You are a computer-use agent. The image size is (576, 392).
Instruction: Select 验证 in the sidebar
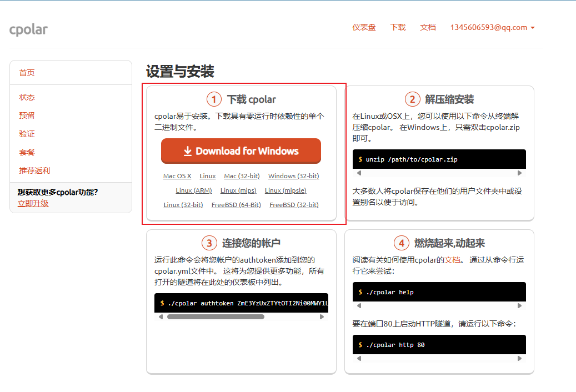point(27,134)
